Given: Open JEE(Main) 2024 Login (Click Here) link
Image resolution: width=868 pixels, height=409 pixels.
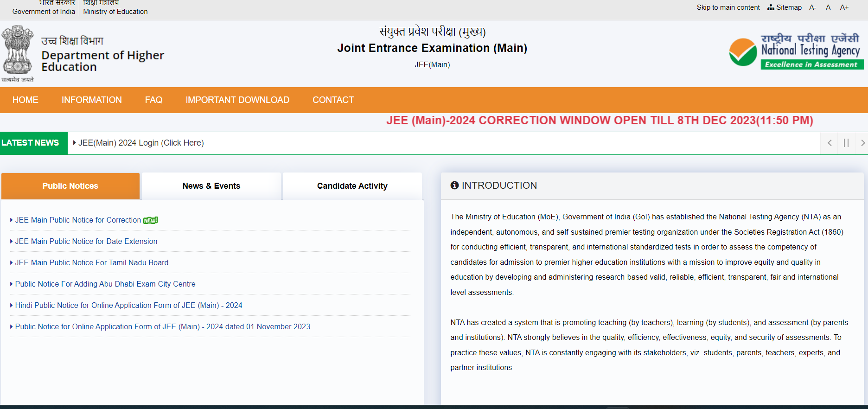Looking at the screenshot, I should pos(141,143).
